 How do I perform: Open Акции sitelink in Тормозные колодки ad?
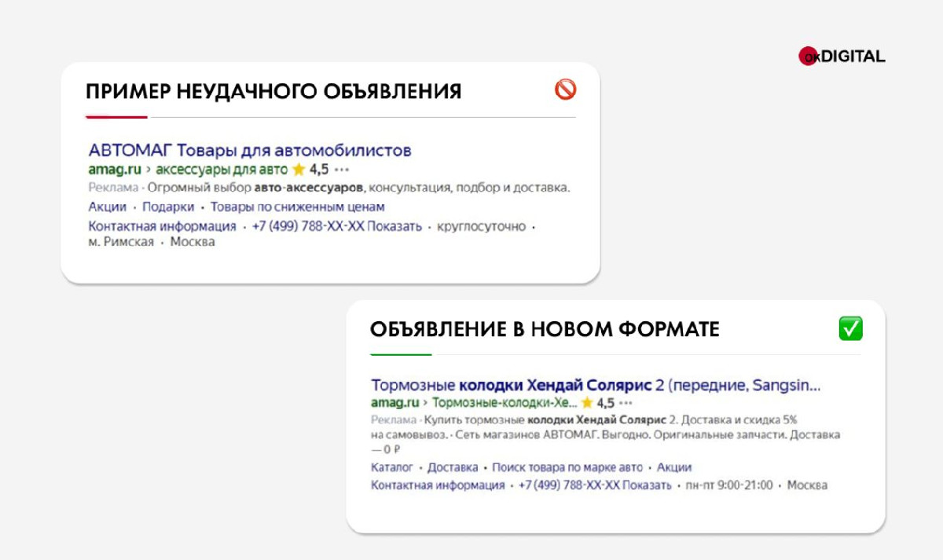pyautogui.click(x=674, y=467)
